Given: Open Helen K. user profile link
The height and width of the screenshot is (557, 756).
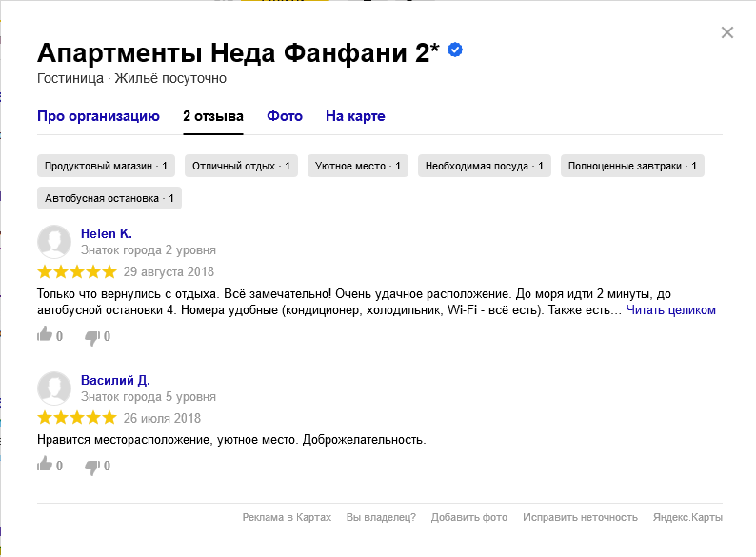Looking at the screenshot, I should click(x=107, y=233).
